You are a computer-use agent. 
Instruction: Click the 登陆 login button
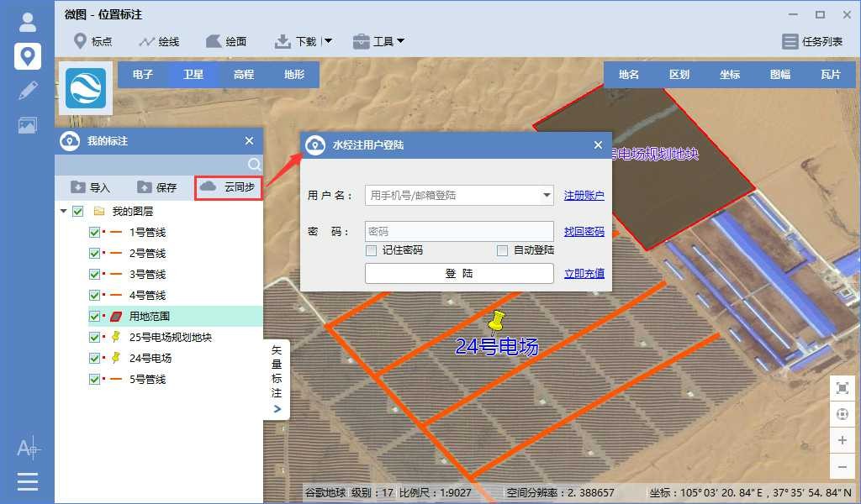tap(459, 274)
